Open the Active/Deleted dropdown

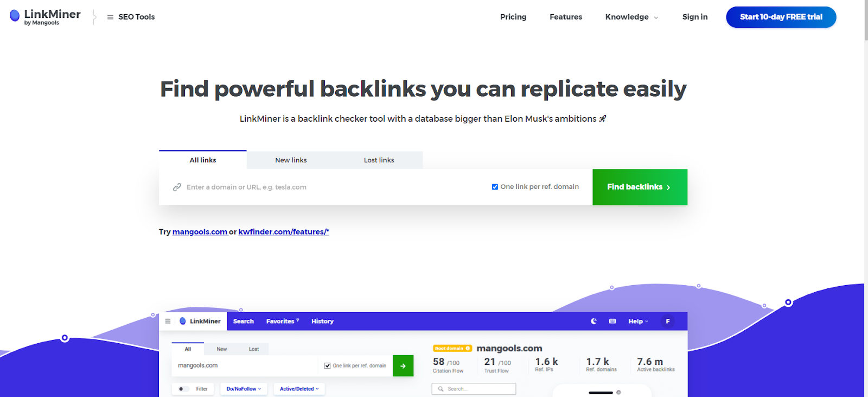(299, 389)
